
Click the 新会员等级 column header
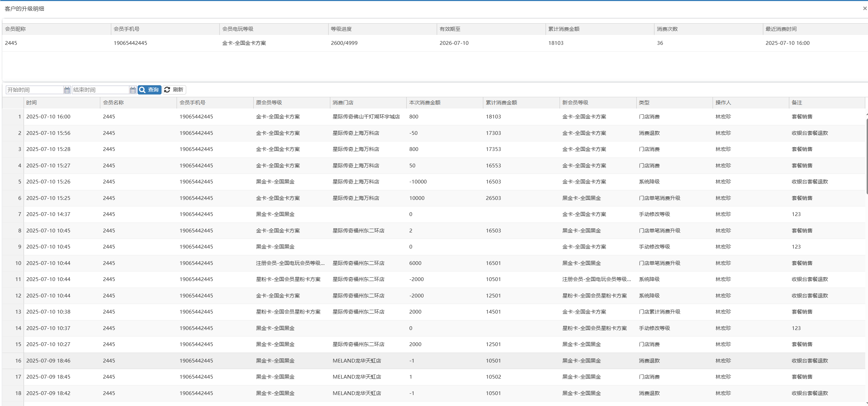click(575, 103)
